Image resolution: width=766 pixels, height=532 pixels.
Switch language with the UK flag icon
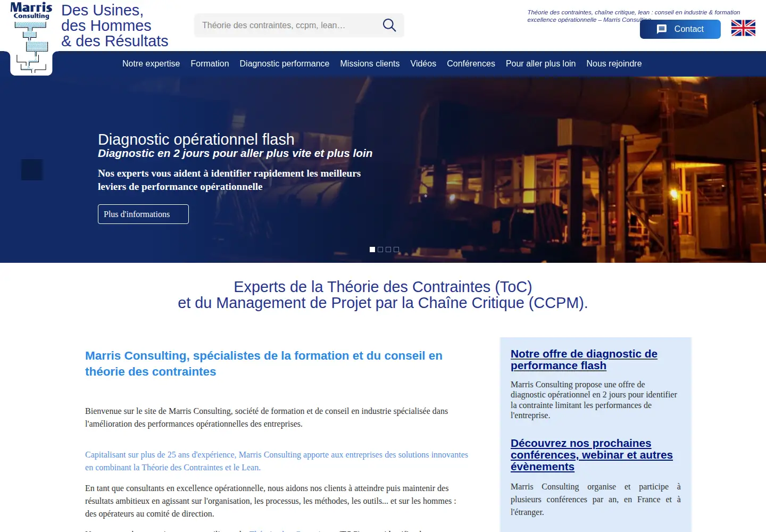(x=743, y=28)
